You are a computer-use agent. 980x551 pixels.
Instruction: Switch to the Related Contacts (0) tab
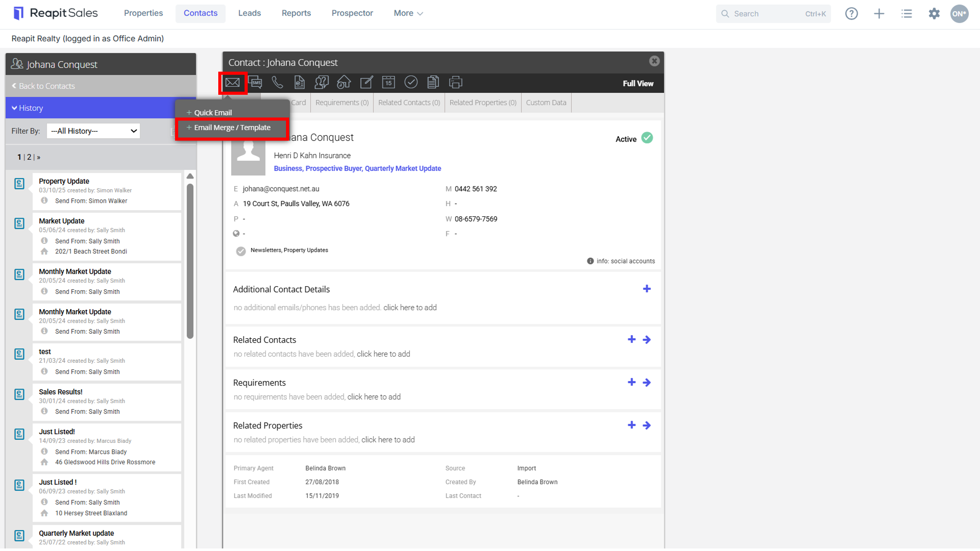[x=409, y=103]
